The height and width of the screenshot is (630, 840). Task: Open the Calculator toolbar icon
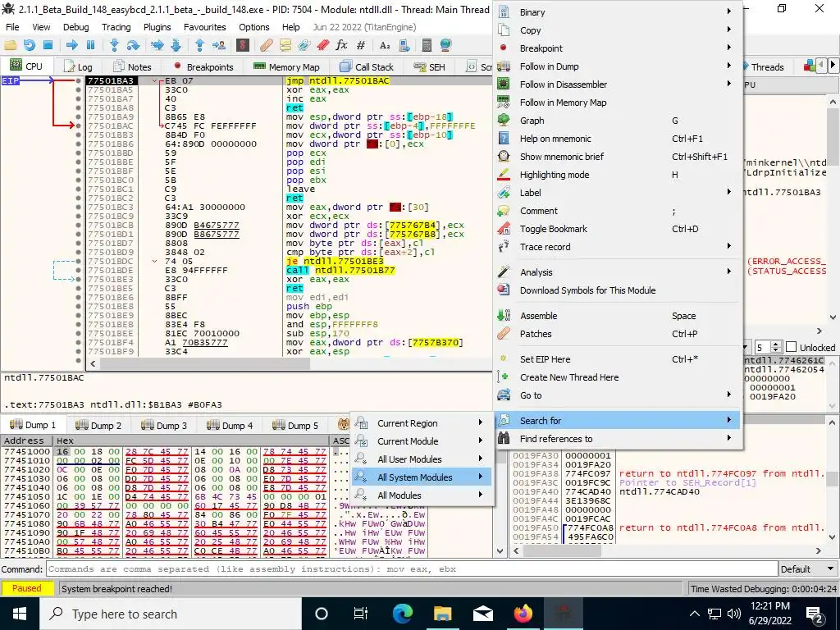pyautogui.click(x=427, y=46)
